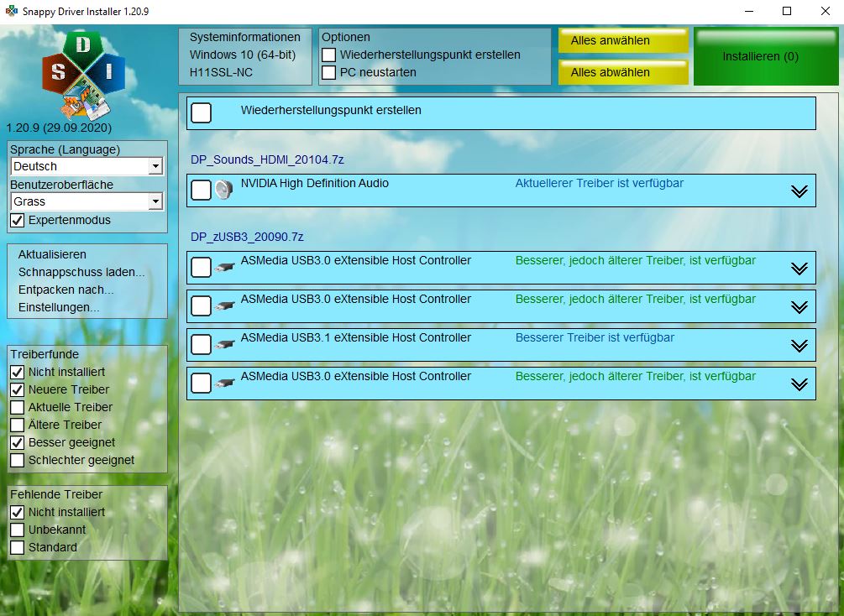Screen dimensions: 844x616
Task: Enable Standard filter
Action: (x=18, y=547)
